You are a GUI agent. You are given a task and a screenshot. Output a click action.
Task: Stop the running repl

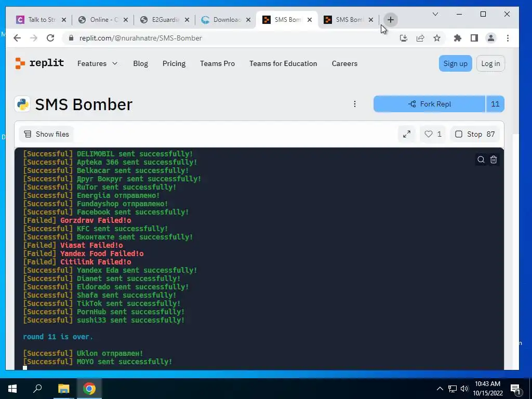click(x=474, y=134)
